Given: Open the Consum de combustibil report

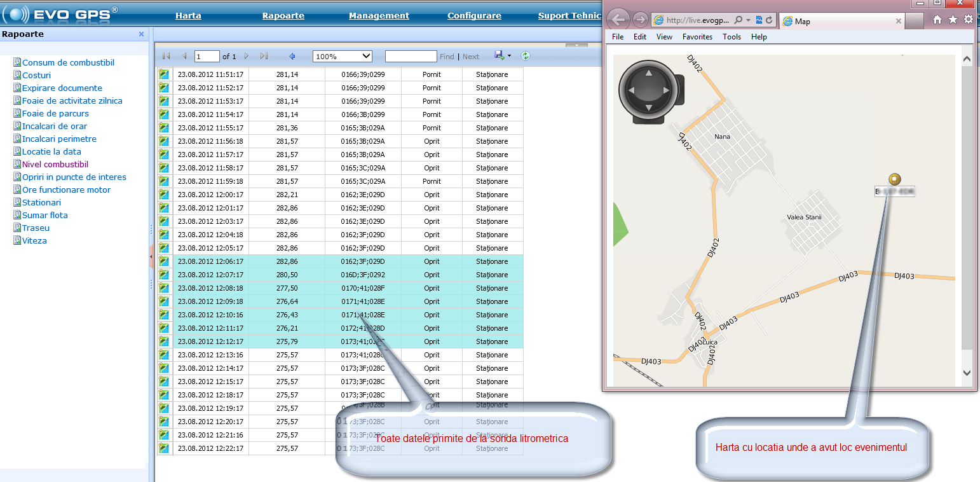Looking at the screenshot, I should [x=68, y=62].
